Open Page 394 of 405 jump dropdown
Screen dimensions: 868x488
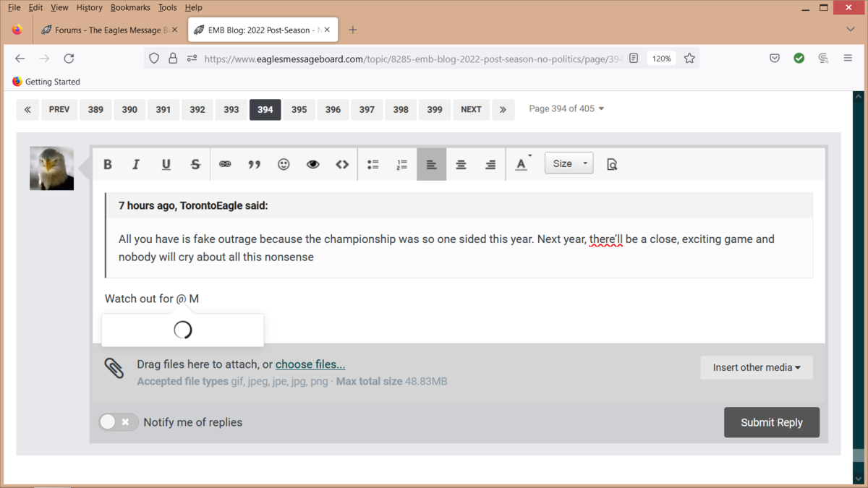pyautogui.click(x=566, y=108)
